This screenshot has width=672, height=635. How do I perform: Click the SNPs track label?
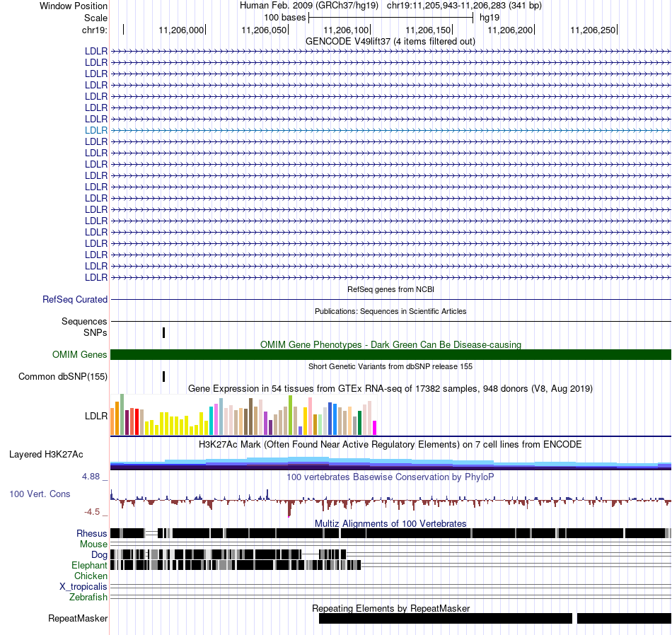click(95, 332)
